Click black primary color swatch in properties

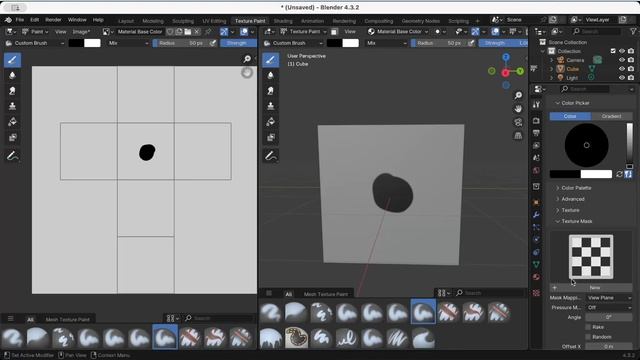click(565, 174)
